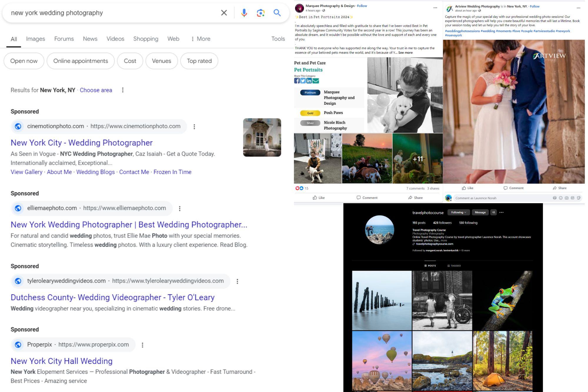Click Instagram add similar accounts icon

(x=494, y=212)
